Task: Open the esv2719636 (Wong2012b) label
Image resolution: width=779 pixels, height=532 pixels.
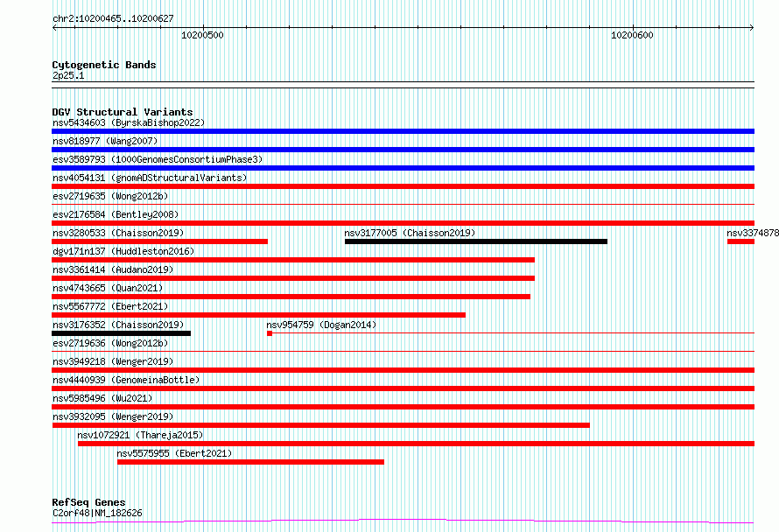Action: click(x=110, y=343)
